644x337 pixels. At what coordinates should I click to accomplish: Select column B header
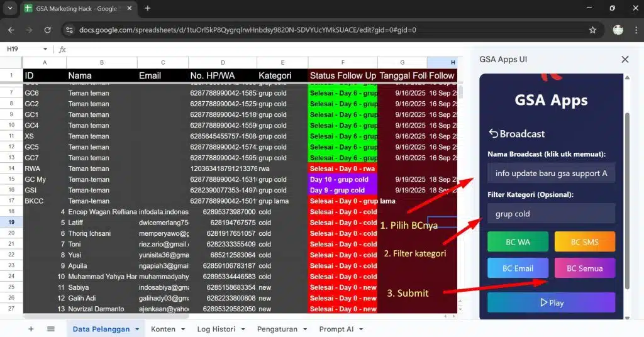click(101, 62)
